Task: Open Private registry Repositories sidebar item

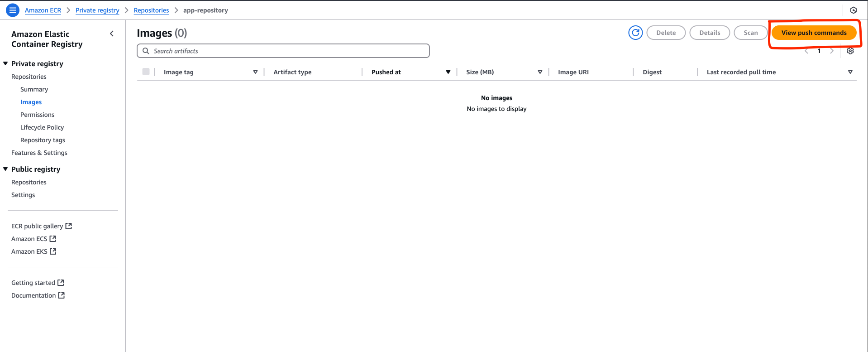Action: pos(29,77)
